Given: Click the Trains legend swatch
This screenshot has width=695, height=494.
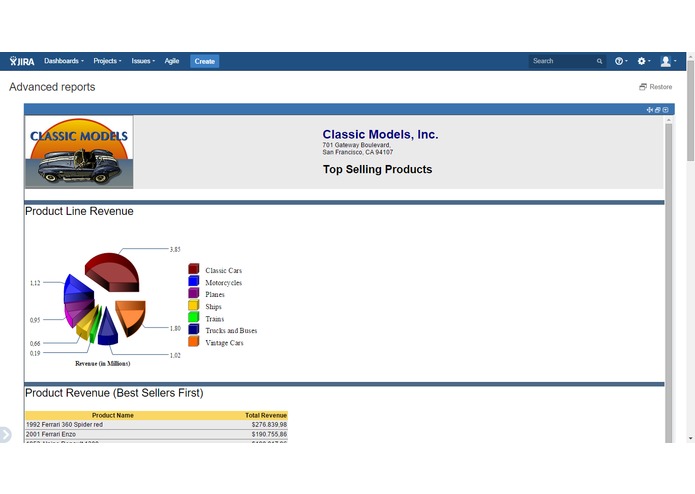Looking at the screenshot, I should pyautogui.click(x=193, y=317).
